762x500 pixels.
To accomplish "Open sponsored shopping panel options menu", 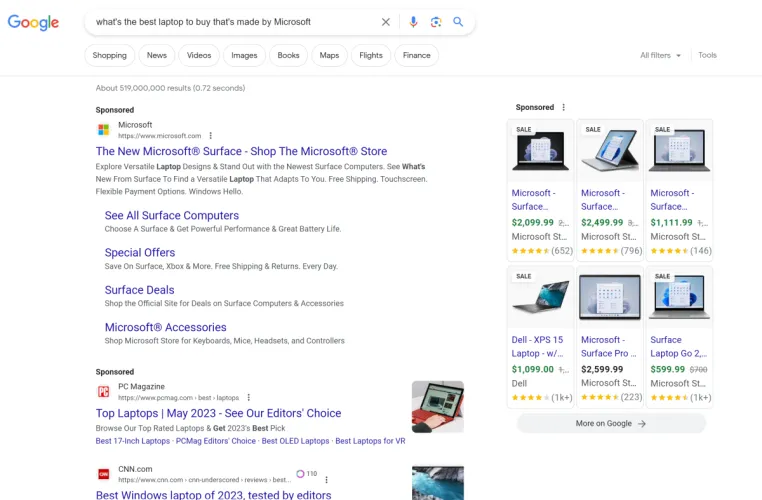I will [x=563, y=107].
